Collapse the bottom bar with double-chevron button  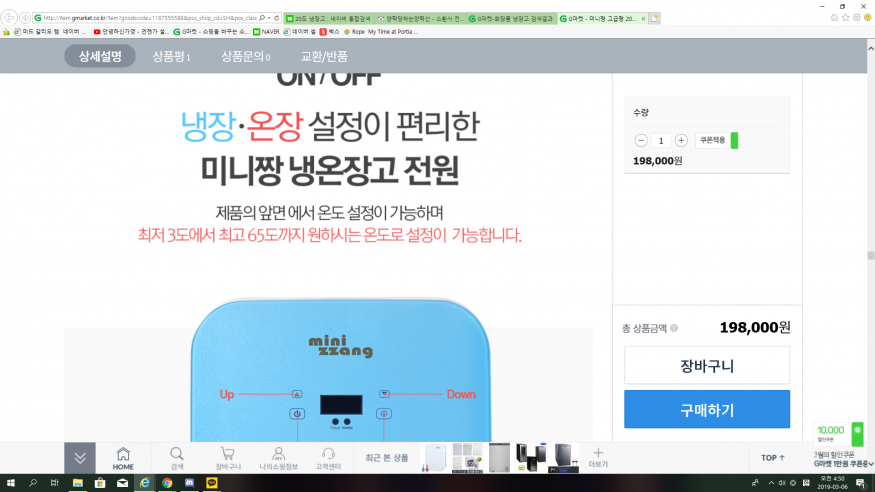80,458
